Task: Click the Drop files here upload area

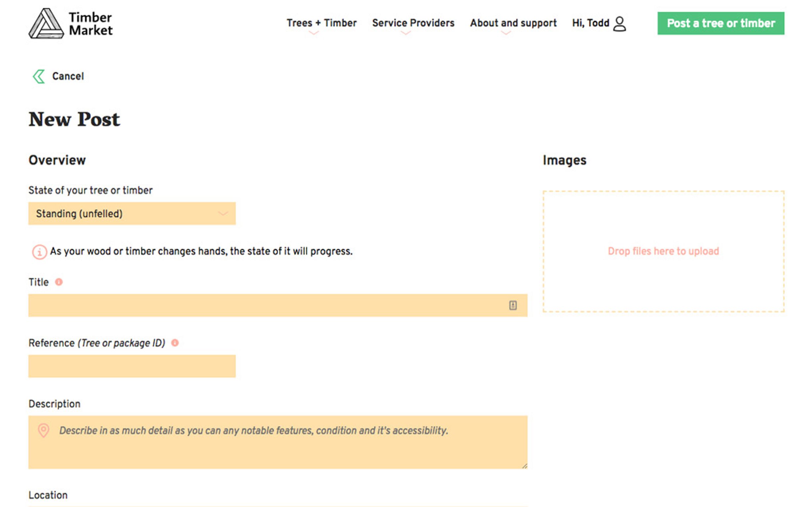Action: tap(663, 252)
